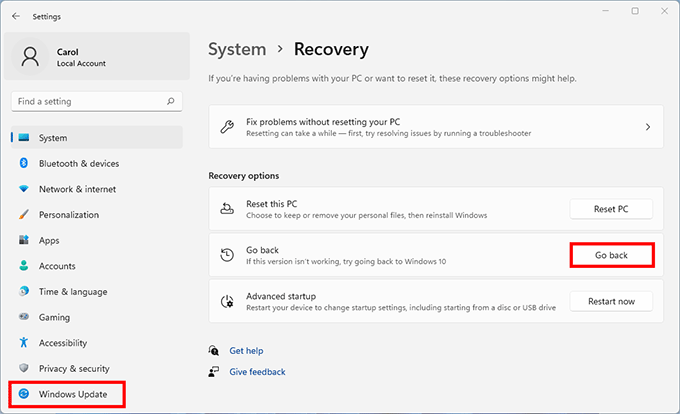Click the Privacy & security shield icon
The width and height of the screenshot is (680, 414).
[24, 368]
